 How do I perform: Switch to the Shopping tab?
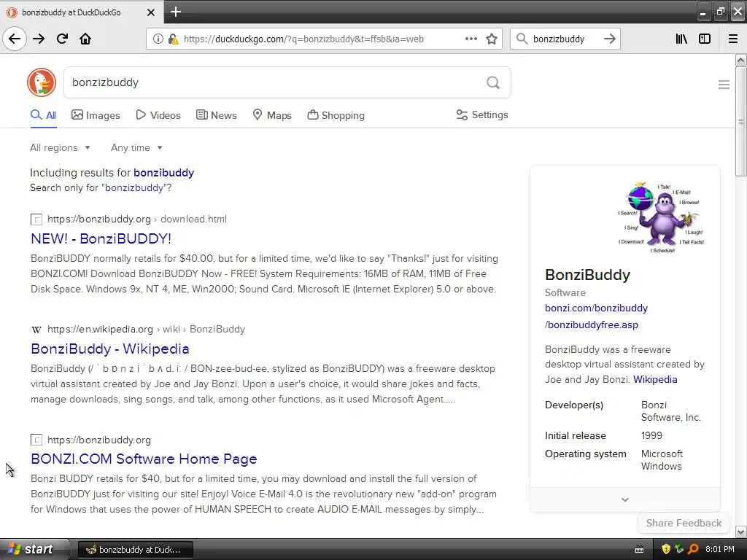[336, 115]
